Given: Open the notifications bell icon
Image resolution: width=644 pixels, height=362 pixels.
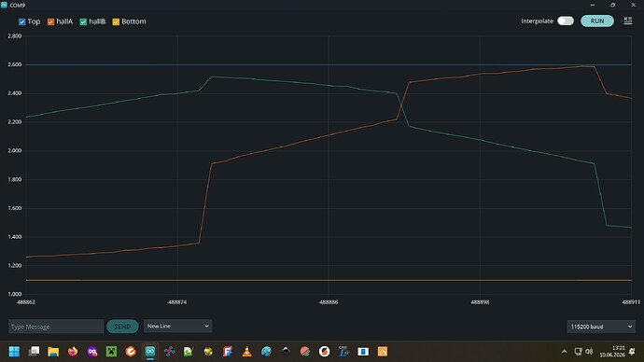Looking at the screenshot, I should coord(633,352).
